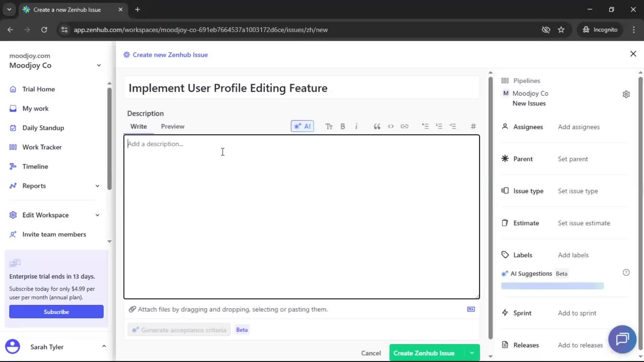Insert a hyperlink using the link icon
The height and width of the screenshot is (362, 644).
point(405,126)
